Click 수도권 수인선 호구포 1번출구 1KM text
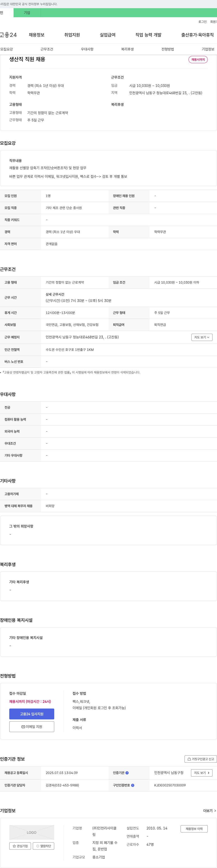 tap(70, 350)
